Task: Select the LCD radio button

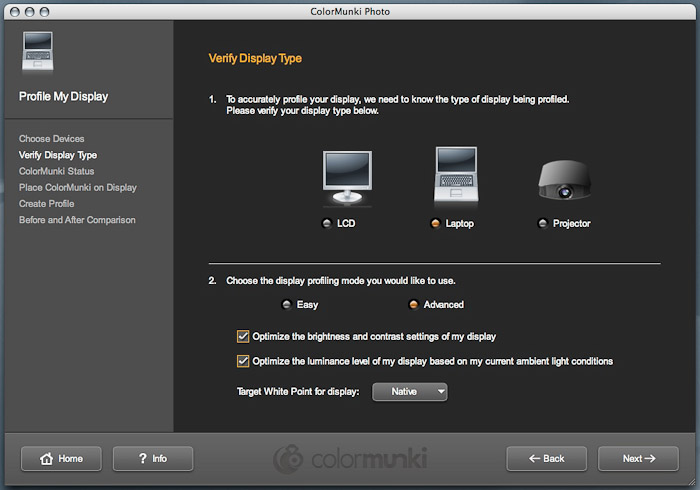Action: (x=327, y=224)
